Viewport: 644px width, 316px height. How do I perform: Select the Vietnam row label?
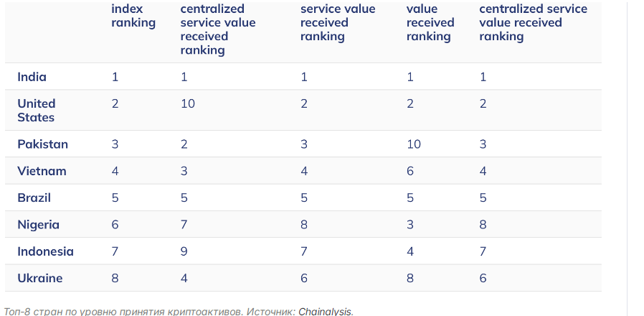click(42, 171)
